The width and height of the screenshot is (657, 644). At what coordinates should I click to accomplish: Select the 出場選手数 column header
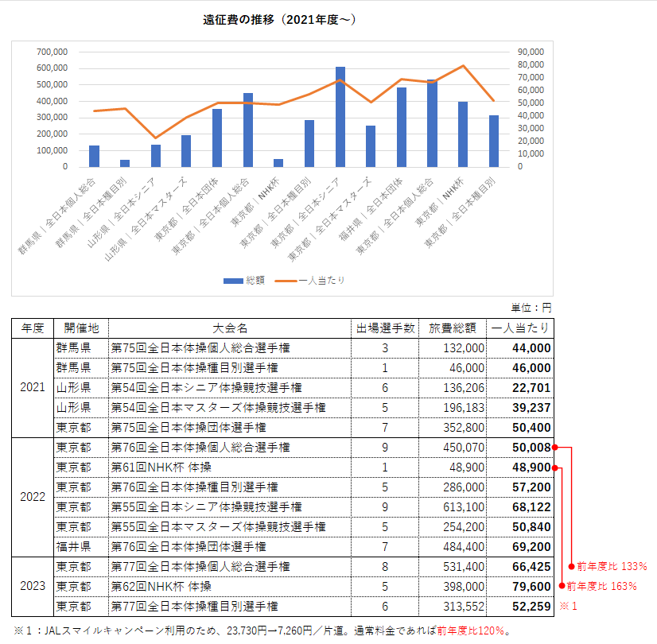pos(385,328)
